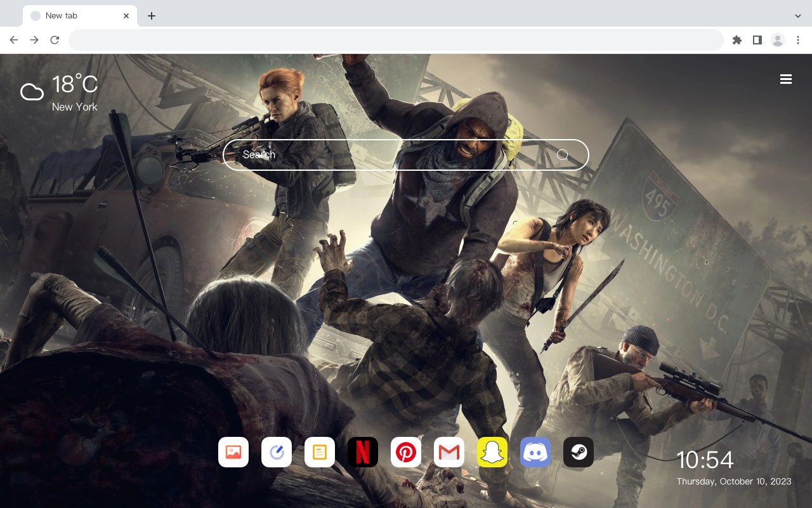The image size is (812, 508).
Task: Focus the Chrome address bar
Action: coord(396,40)
